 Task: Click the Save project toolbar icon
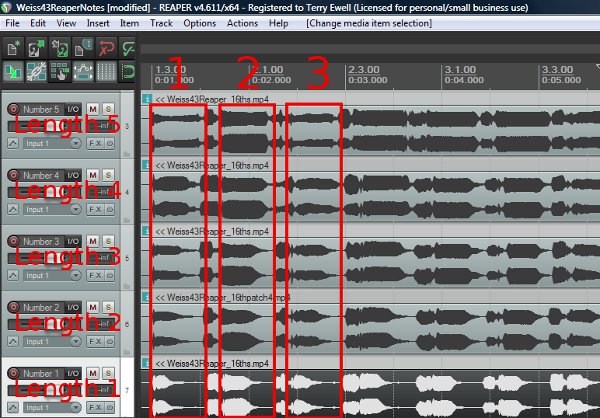[60, 48]
